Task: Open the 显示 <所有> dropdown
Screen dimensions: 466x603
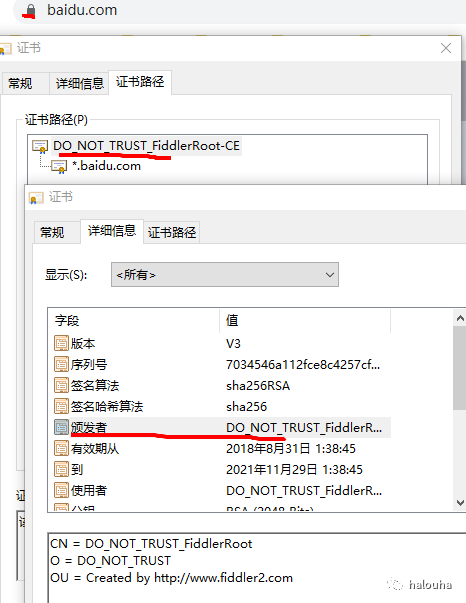Action: click(225, 275)
